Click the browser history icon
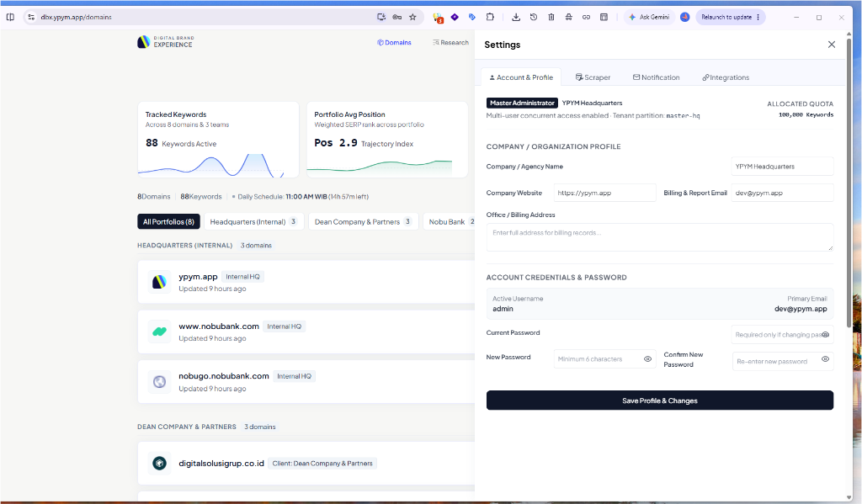Screen dimensions: 862x504 click(x=533, y=17)
